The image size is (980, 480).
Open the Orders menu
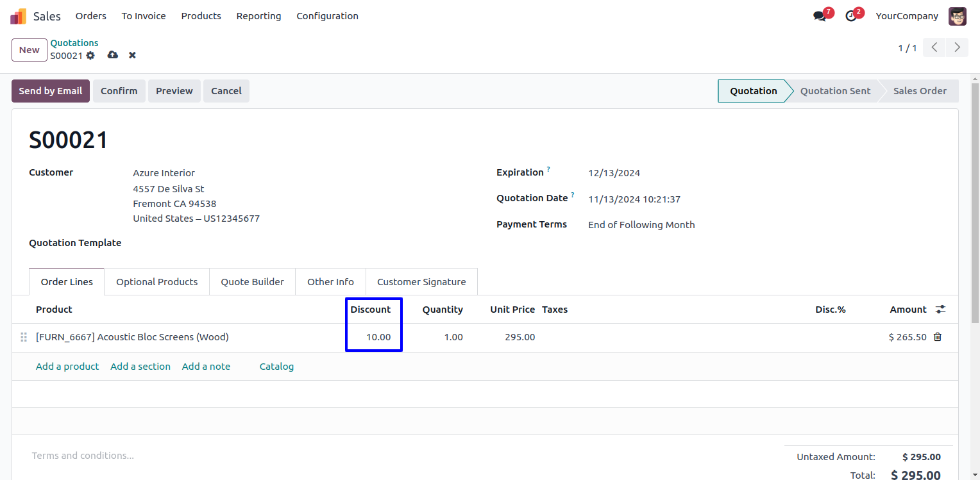[x=91, y=16]
